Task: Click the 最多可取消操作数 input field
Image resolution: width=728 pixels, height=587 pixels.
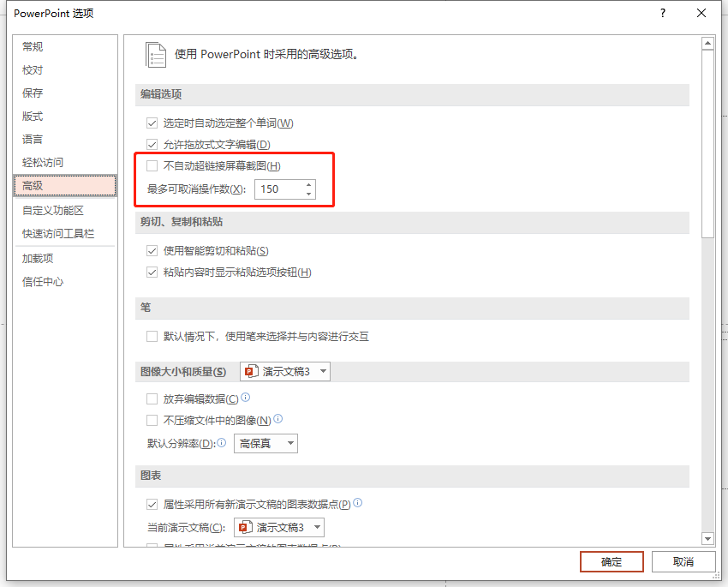Action: coord(279,189)
